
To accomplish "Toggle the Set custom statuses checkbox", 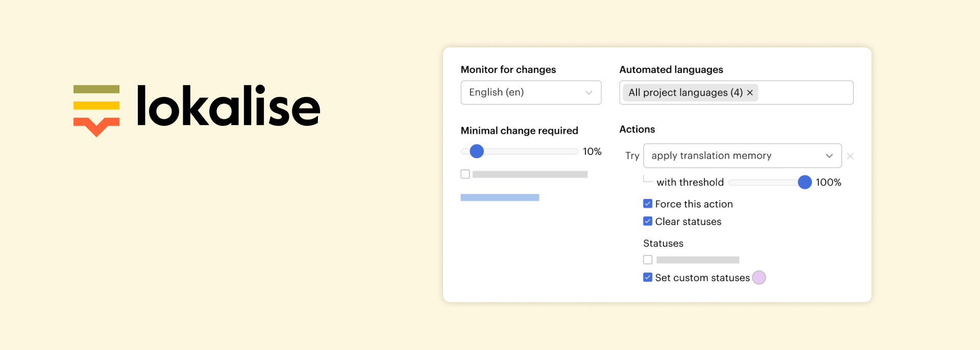I will [648, 278].
